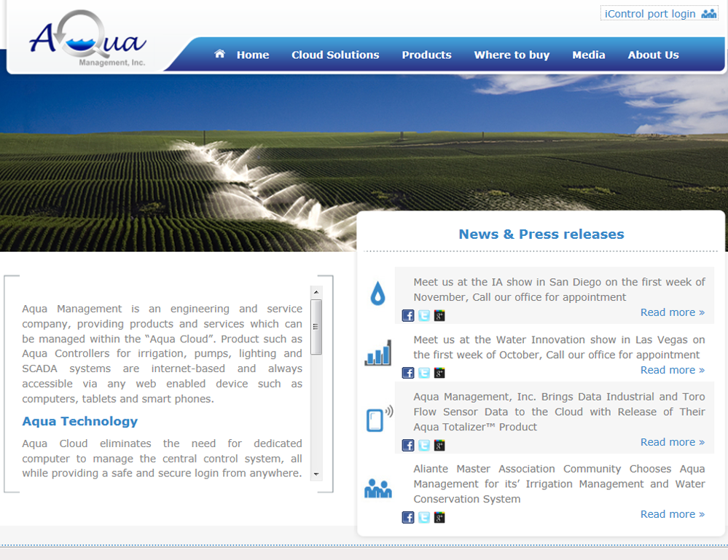728x560 pixels.
Task: Click the 'Aqua Cloud eliminates the need' paragraph
Action: [162, 458]
